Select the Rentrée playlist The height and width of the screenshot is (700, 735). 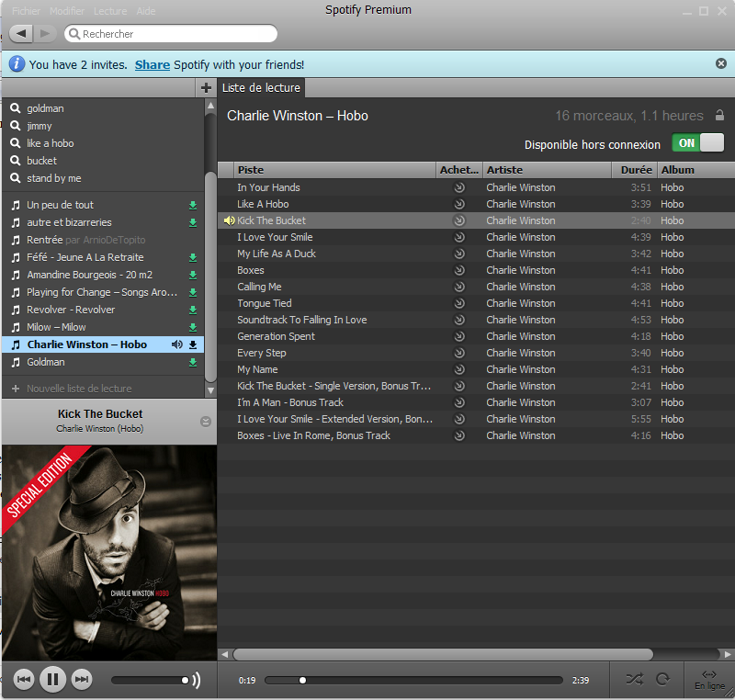(x=103, y=240)
